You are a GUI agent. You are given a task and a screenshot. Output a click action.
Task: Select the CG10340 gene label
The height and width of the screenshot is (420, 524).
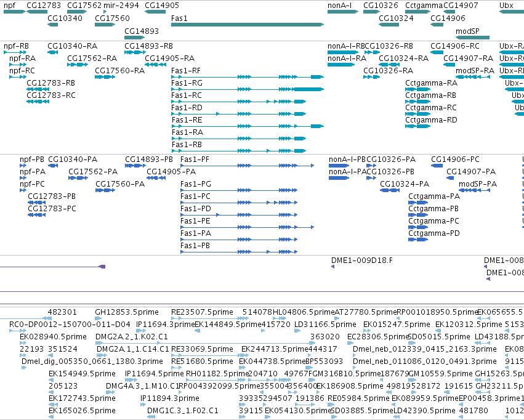pyautogui.click(x=65, y=18)
